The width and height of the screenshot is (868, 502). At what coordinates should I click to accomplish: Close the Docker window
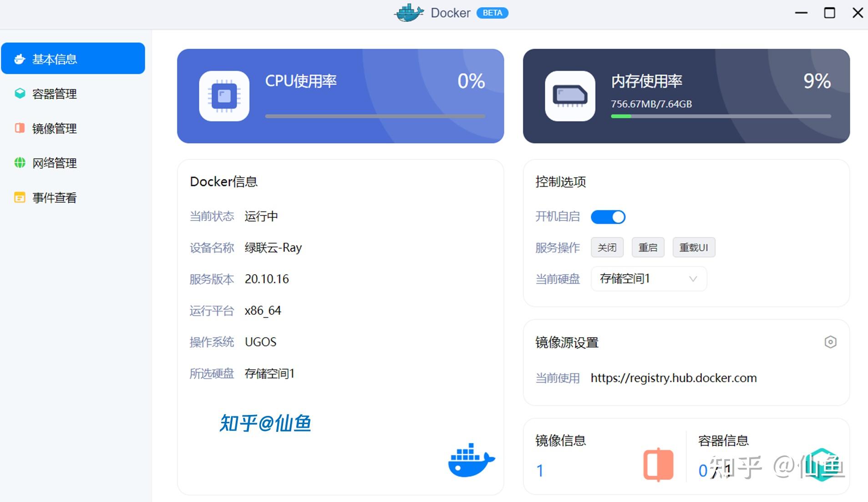(858, 13)
